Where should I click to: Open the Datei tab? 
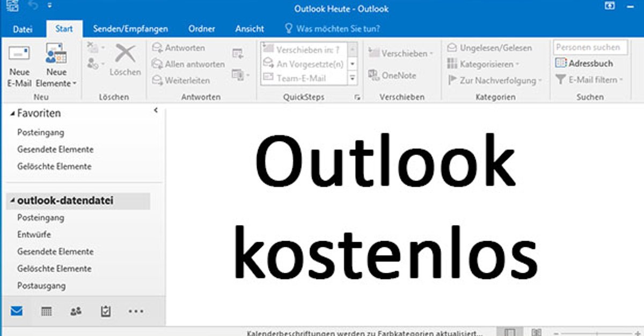click(23, 29)
